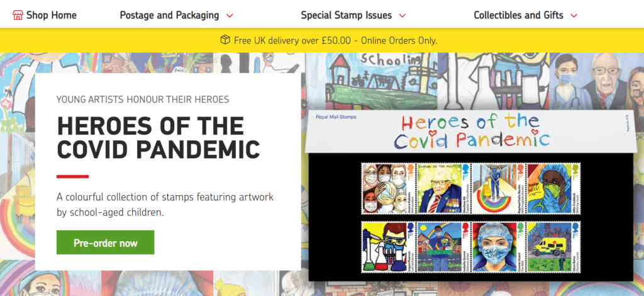Open the Special Stamp Issues menu

tap(347, 15)
